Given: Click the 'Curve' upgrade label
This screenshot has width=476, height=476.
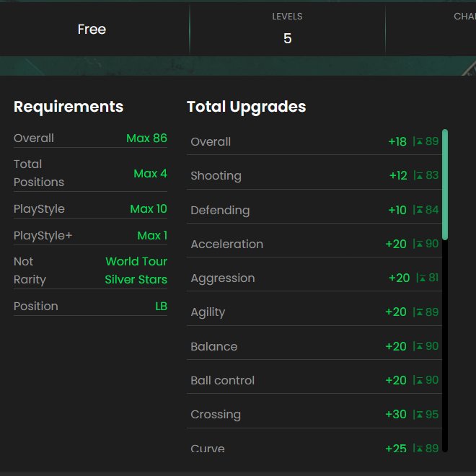Looking at the screenshot, I should [x=208, y=449].
